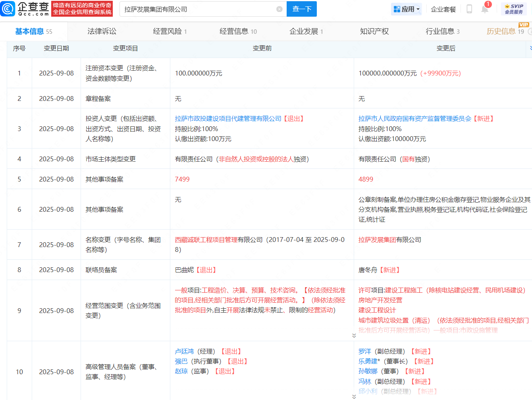
Task: Select the 知识产权 tab
Action: [374, 31]
